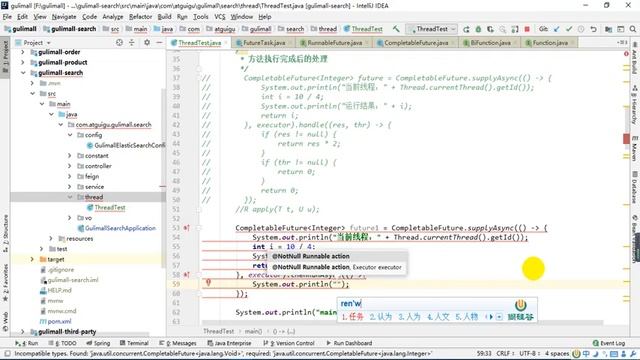
Task: Click the red error indicator atop editor scrollbar
Action: tap(626, 53)
